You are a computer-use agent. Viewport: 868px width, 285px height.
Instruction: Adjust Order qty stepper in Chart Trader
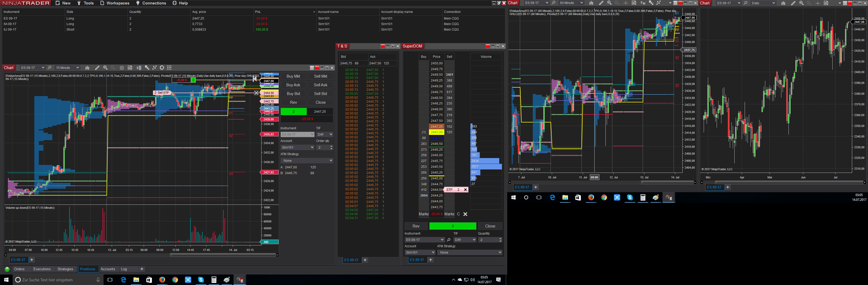pyautogui.click(x=331, y=147)
